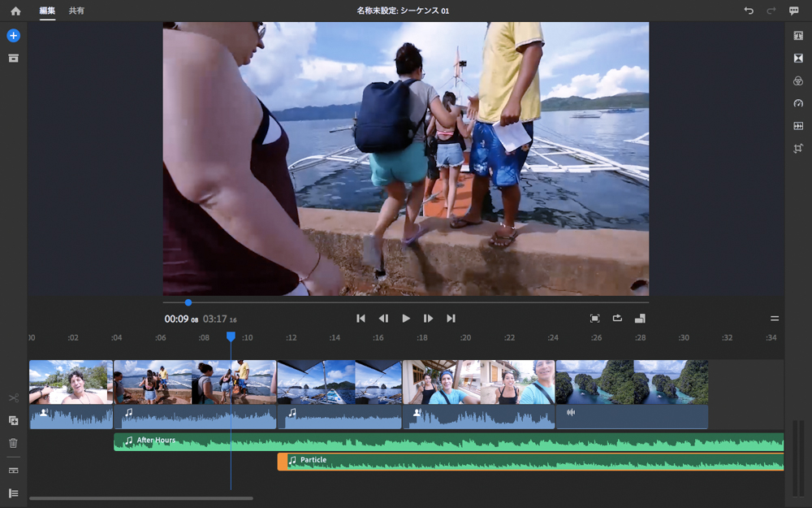812x508 pixels.
Task: Click the blue add media plus button
Action: (x=13, y=36)
